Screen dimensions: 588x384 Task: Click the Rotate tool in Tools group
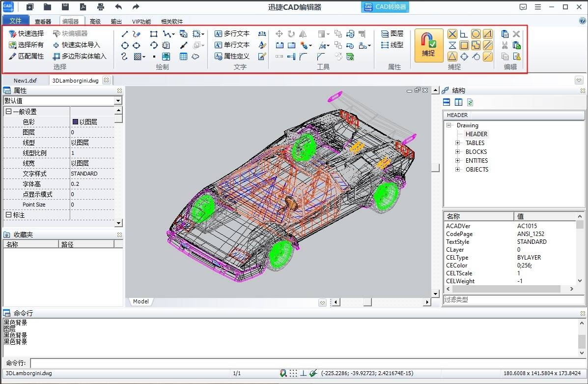[291, 34]
